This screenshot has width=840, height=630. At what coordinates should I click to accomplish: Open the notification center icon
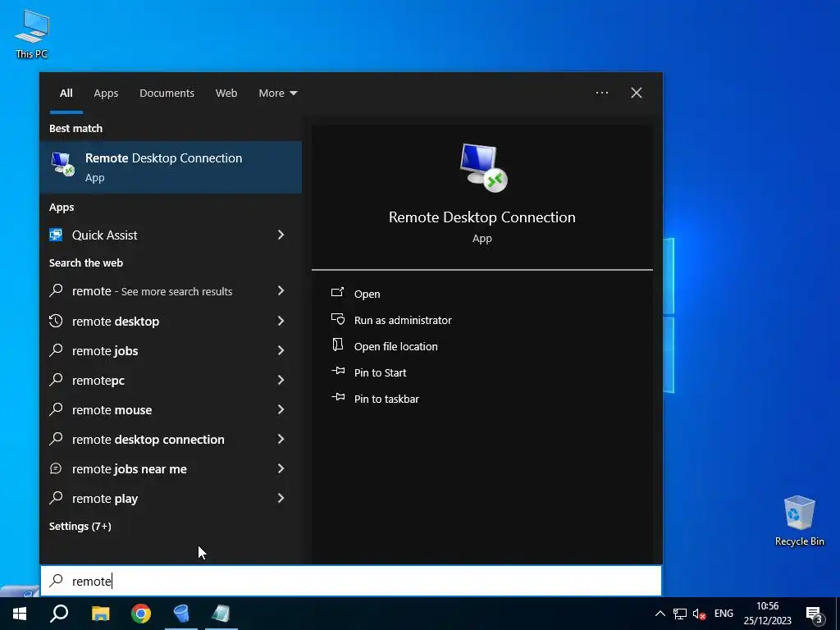click(815, 614)
